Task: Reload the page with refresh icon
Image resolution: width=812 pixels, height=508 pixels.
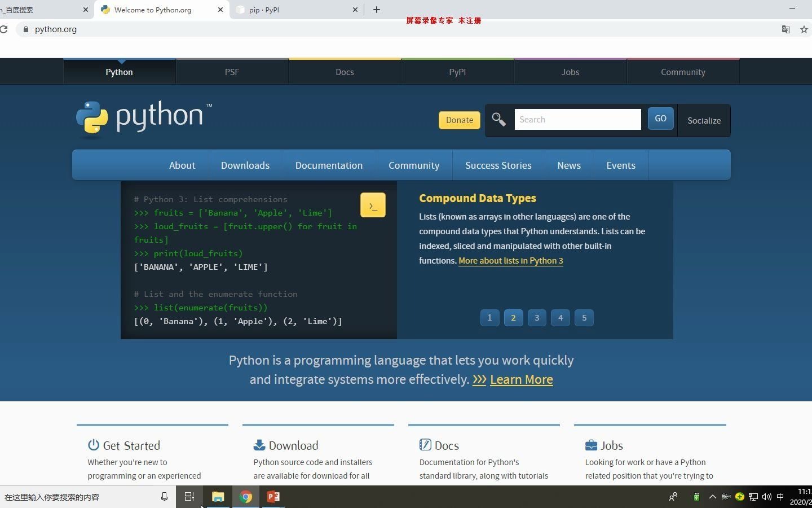Action: 3,29
